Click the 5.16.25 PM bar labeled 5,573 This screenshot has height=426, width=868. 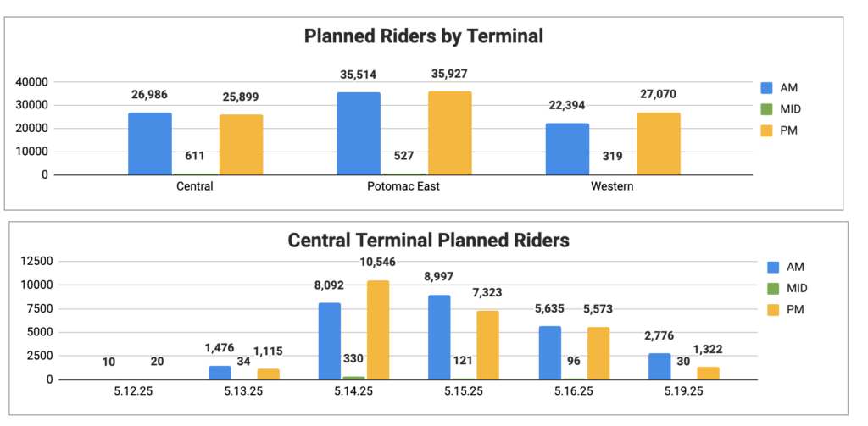[x=598, y=353]
